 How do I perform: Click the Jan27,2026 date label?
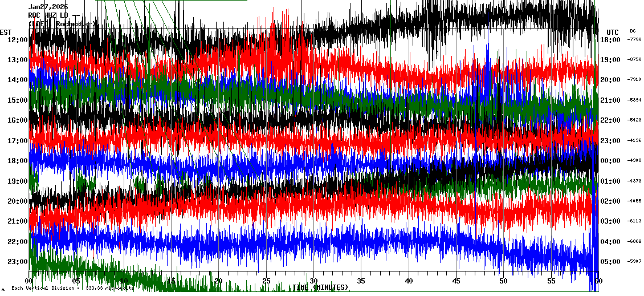48,7
